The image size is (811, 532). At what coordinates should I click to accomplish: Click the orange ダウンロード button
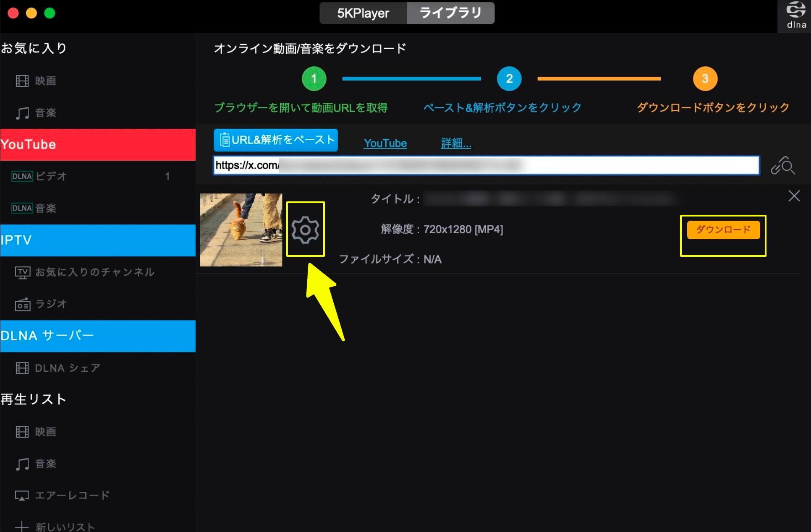(723, 229)
